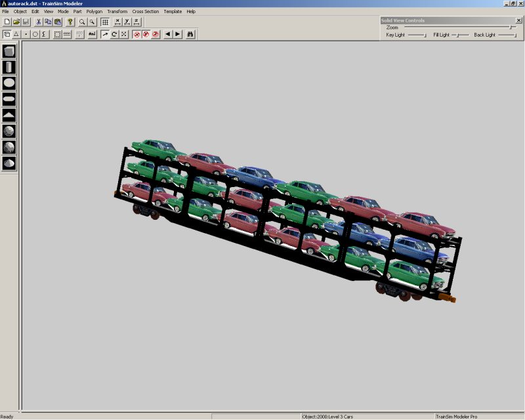This screenshot has height=420, width=525.
Task: Open the Edit menu
Action: (35, 11)
